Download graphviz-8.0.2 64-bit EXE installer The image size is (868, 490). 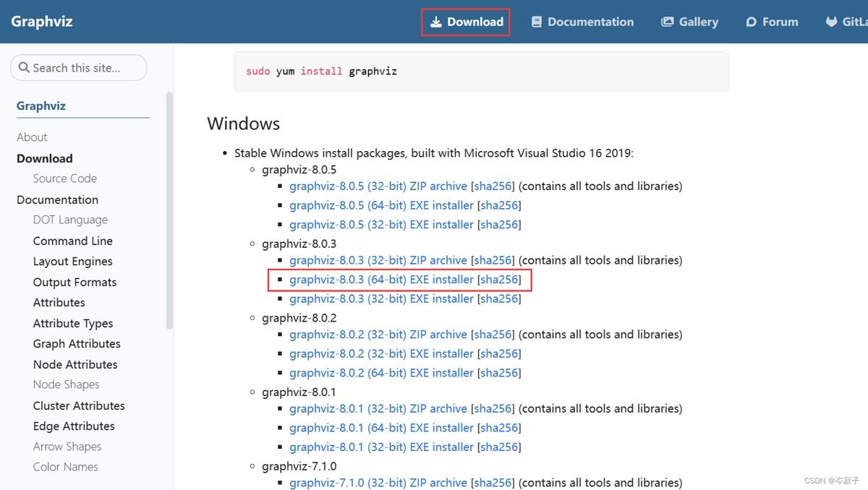[x=381, y=373]
